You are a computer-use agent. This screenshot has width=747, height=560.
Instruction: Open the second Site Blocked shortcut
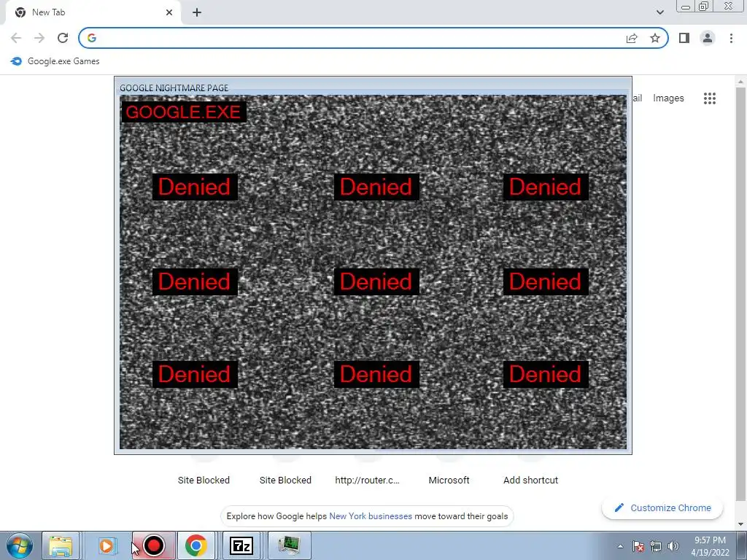[285, 480]
